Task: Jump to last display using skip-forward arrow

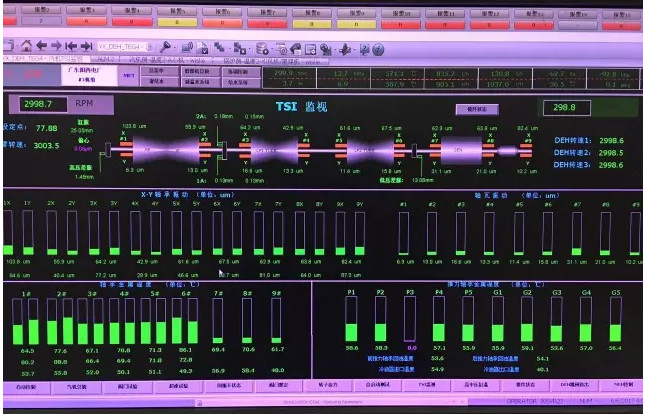Action: pos(86,46)
